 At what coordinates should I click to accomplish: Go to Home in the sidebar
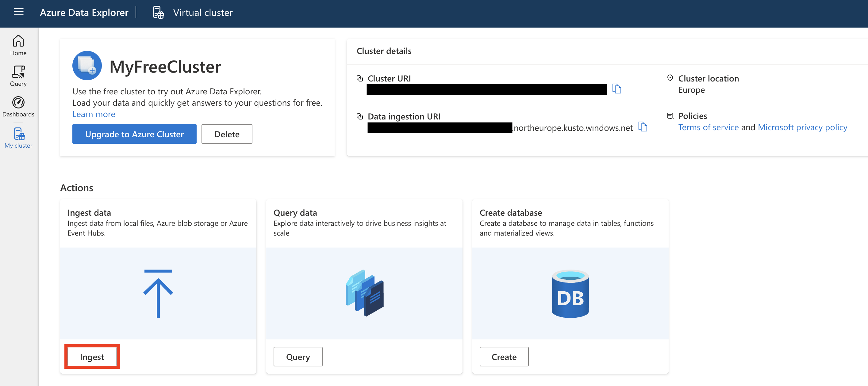(x=18, y=45)
